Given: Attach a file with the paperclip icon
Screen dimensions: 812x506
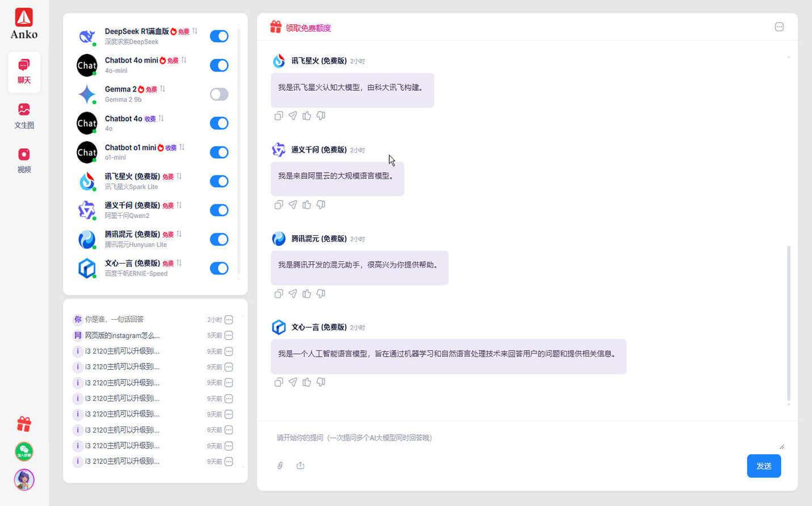Looking at the screenshot, I should click(280, 466).
